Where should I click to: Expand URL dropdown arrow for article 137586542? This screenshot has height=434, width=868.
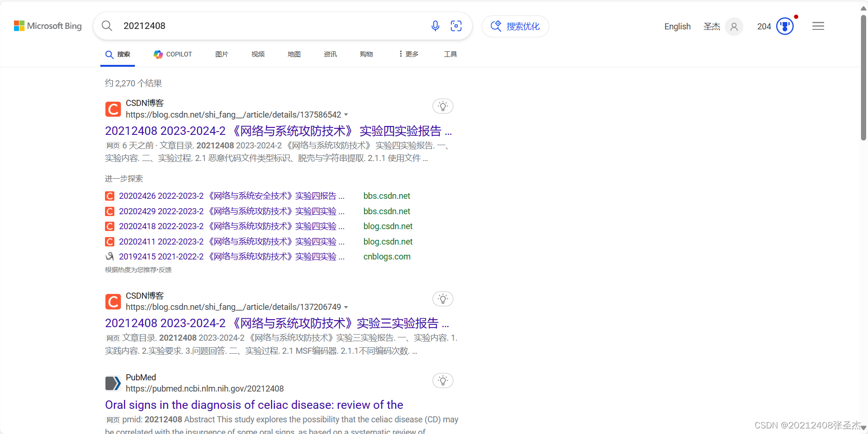coord(346,115)
